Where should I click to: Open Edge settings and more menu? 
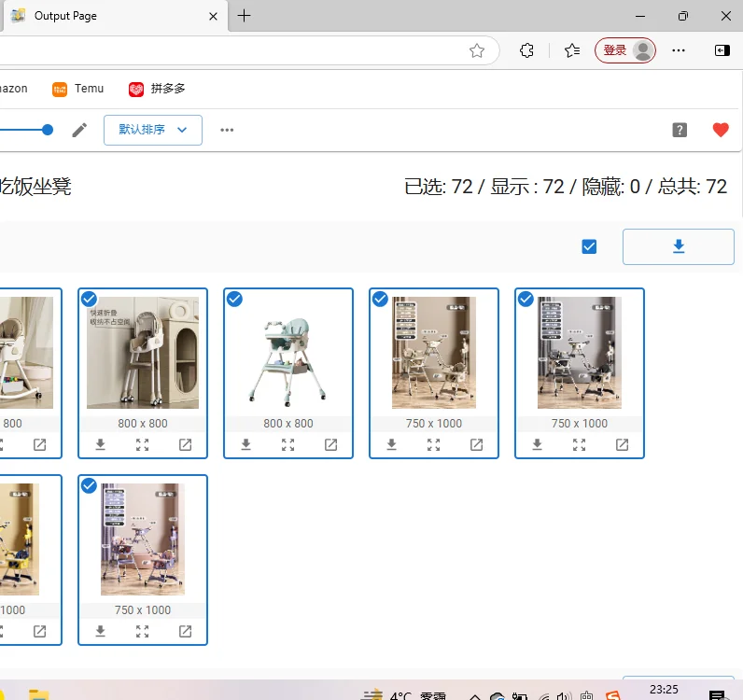(x=679, y=50)
